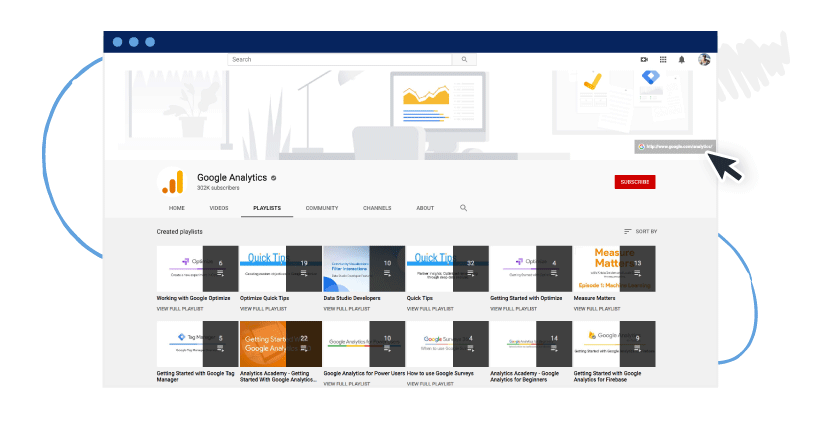820x422 pixels.
Task: Click the channel search magnifier icon
Action: click(463, 208)
